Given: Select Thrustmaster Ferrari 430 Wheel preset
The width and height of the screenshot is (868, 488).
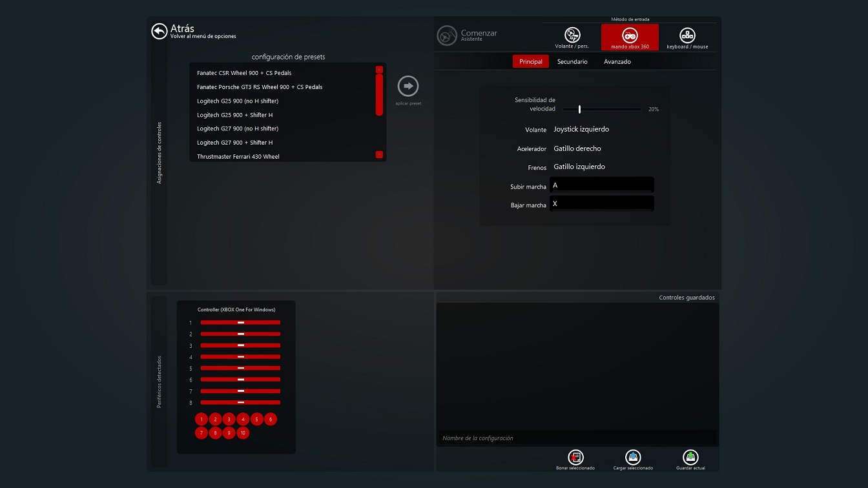Looking at the screenshot, I should click(x=238, y=156).
